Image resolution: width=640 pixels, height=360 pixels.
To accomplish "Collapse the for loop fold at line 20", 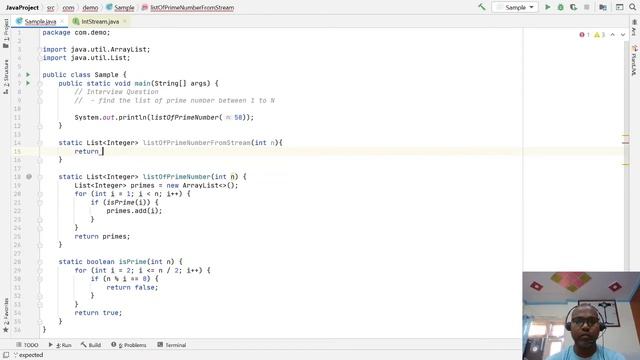I will click(x=40, y=194).
